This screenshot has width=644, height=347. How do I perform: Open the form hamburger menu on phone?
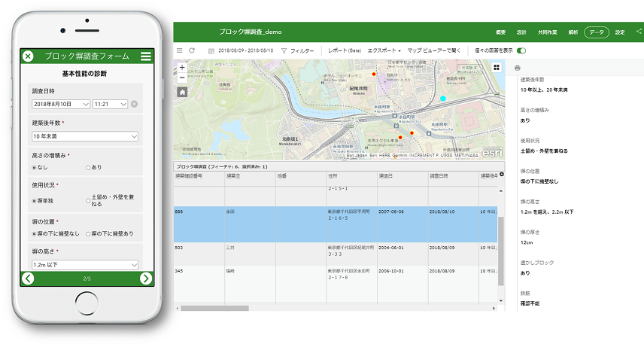coord(146,56)
